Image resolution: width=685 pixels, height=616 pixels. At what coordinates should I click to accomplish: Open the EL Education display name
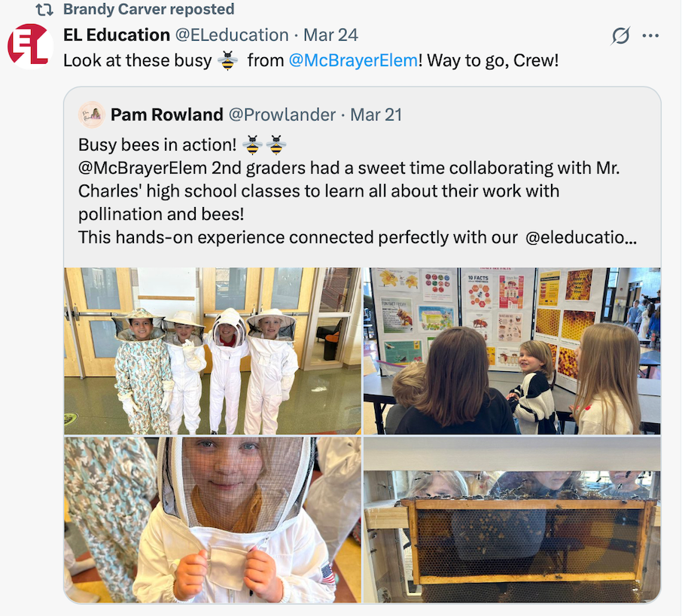pyautogui.click(x=117, y=35)
